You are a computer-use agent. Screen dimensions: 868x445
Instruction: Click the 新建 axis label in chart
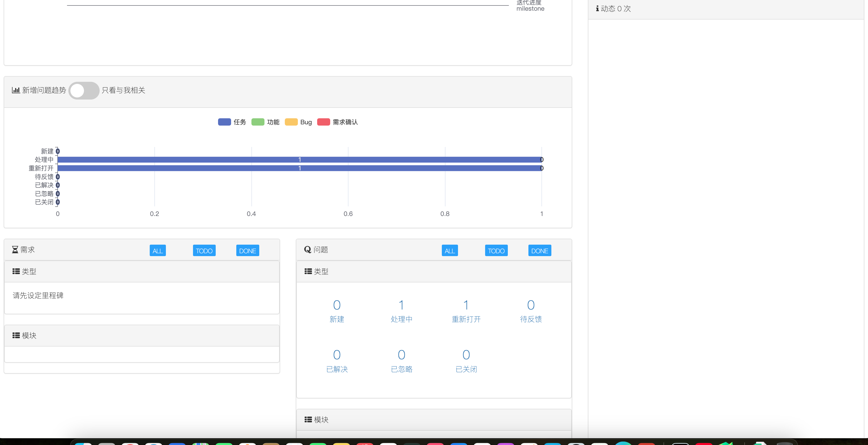pos(47,151)
